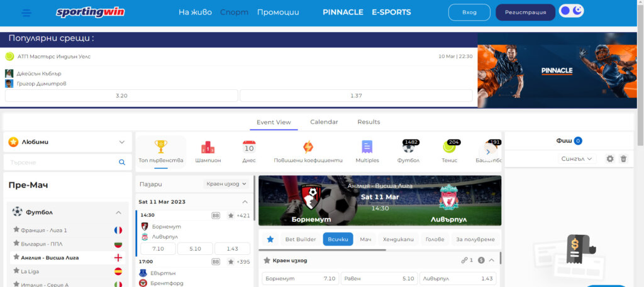Viewport: 644px width, 287px height.
Task: Click the Търсене search field
Action: [x=62, y=163]
